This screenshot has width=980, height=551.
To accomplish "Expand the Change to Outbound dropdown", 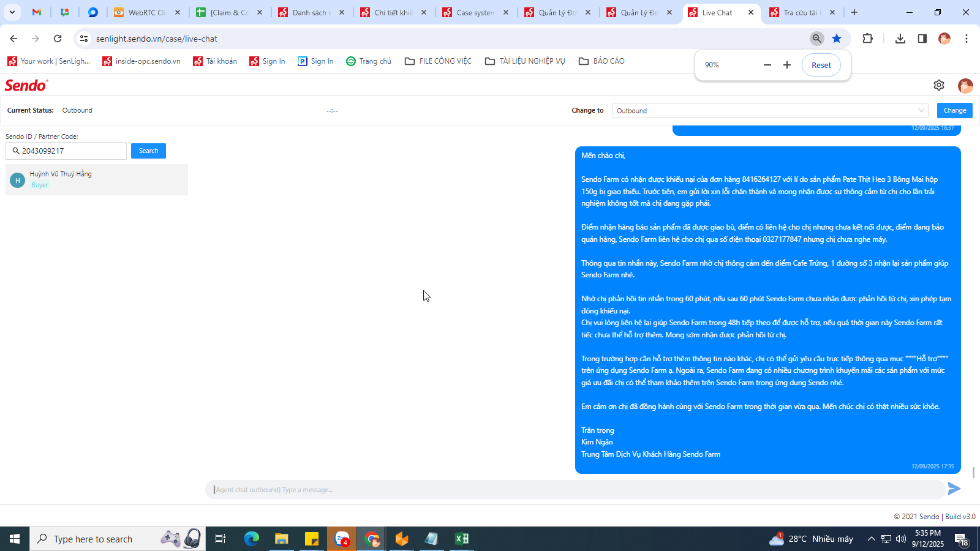I will [770, 110].
